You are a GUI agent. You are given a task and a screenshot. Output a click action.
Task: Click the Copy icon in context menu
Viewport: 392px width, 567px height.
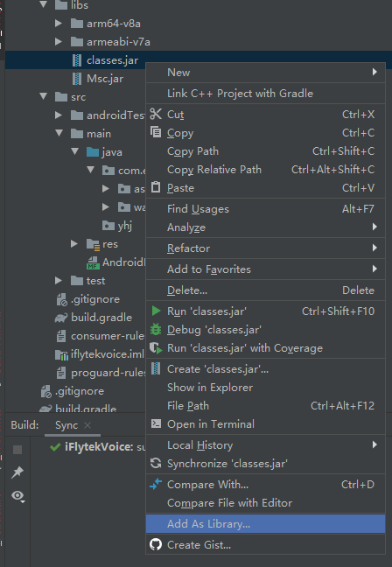[156, 132]
